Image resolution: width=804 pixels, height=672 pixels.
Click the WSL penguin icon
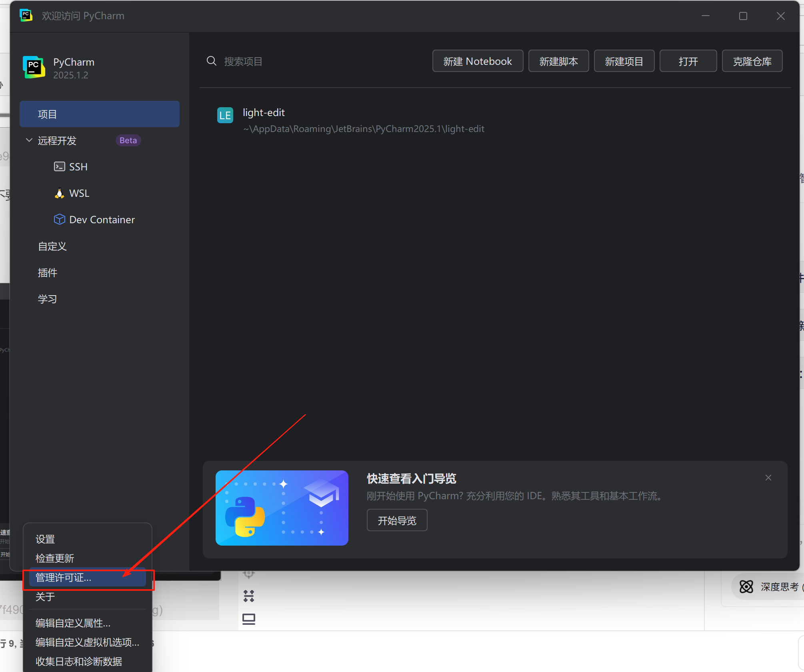tap(59, 193)
